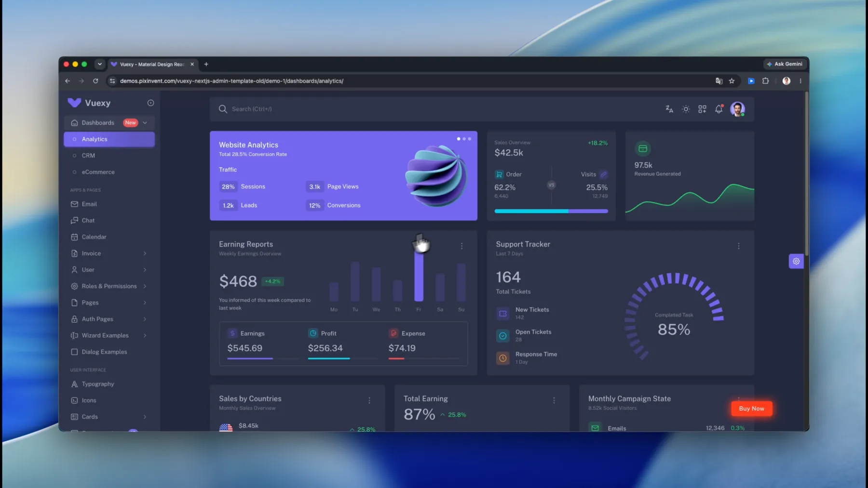Expand Roles & Permissions submenu

(145, 286)
